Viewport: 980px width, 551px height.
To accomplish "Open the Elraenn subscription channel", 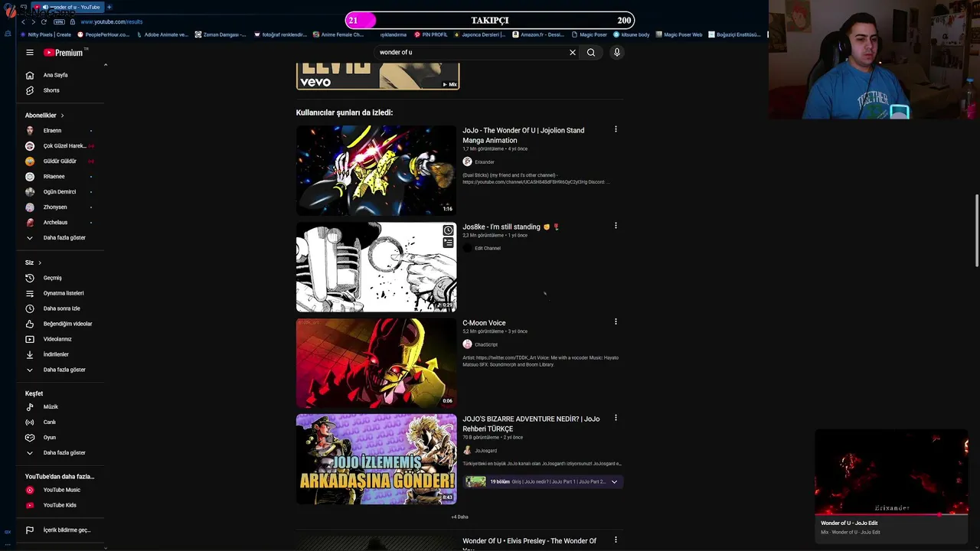I will pos(60,131).
